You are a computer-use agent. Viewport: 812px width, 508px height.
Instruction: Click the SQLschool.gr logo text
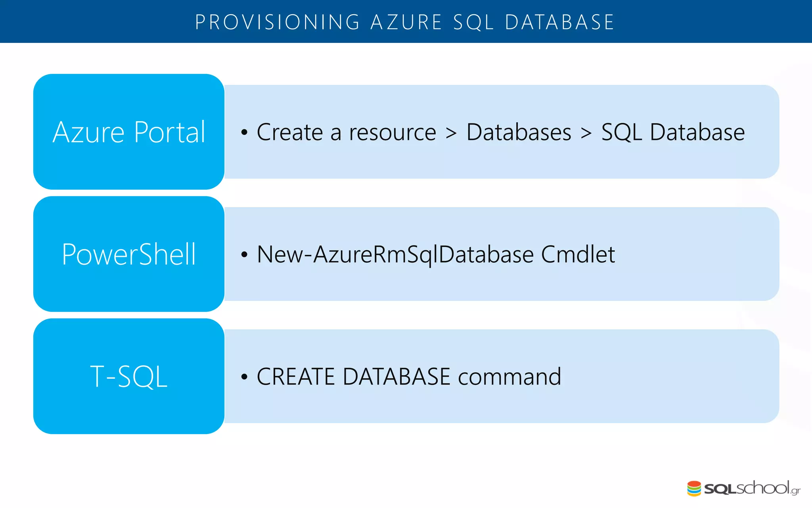pos(752,489)
